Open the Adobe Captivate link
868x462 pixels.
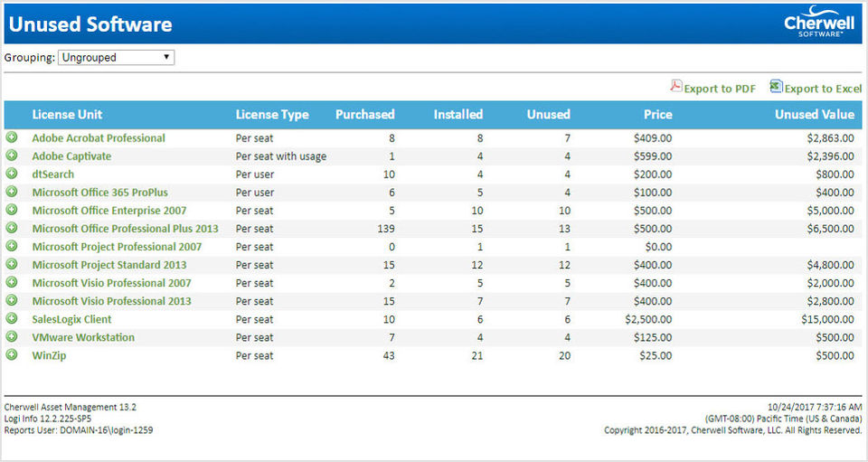tap(71, 156)
